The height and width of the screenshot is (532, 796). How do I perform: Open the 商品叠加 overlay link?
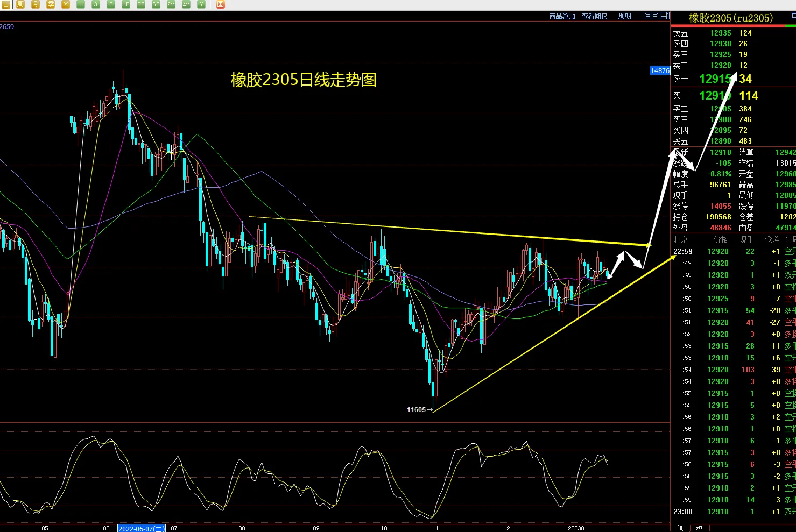click(x=562, y=16)
